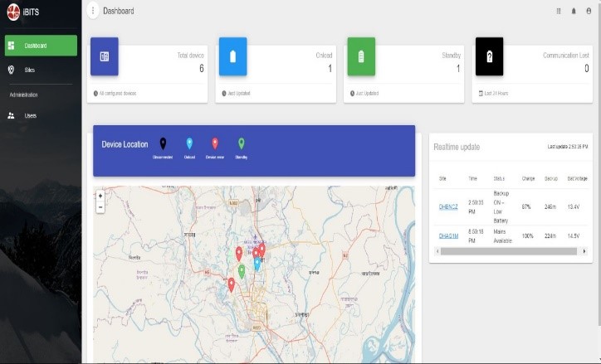The image size is (601, 364).
Task: Click the Total device count 6
Action: (x=201, y=69)
